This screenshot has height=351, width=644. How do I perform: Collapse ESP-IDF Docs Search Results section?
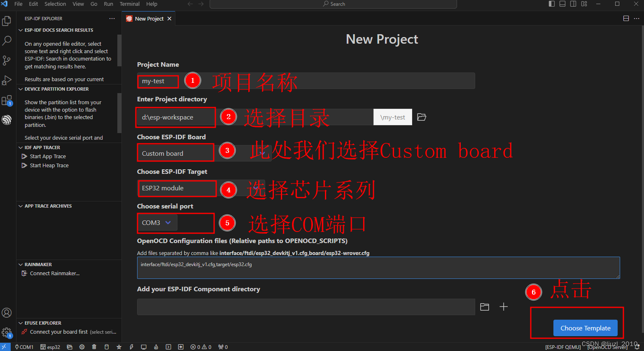click(x=69, y=30)
